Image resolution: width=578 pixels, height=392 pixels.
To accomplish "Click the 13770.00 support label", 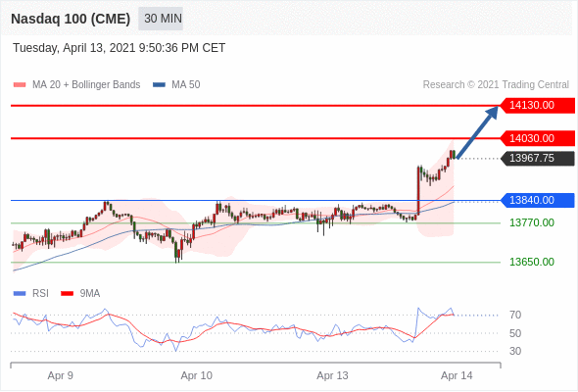I will click(532, 222).
